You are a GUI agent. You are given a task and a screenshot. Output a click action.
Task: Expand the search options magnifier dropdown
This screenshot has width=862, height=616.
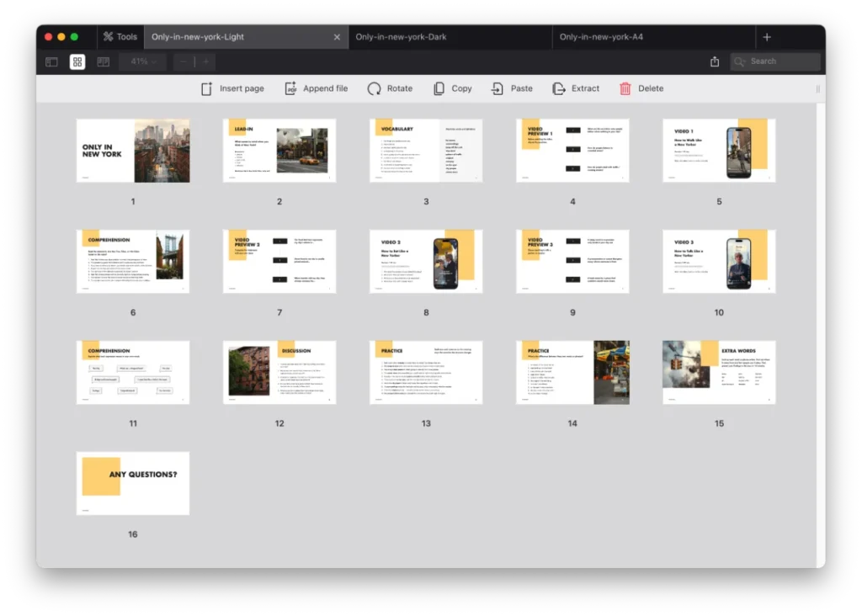pos(740,61)
